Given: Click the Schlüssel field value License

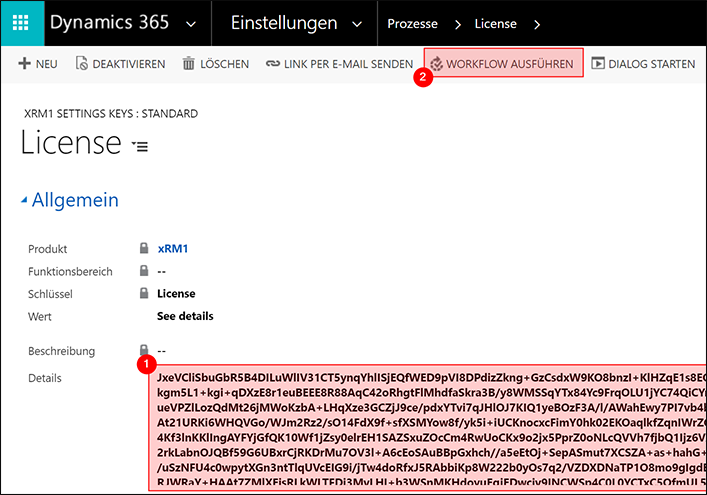Looking at the screenshot, I should pyautogui.click(x=176, y=294).
